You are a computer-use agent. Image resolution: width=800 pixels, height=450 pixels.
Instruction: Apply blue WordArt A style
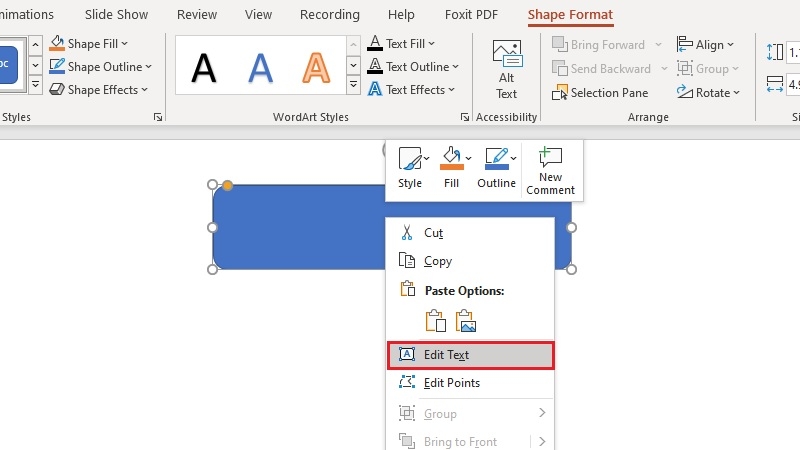click(x=260, y=67)
